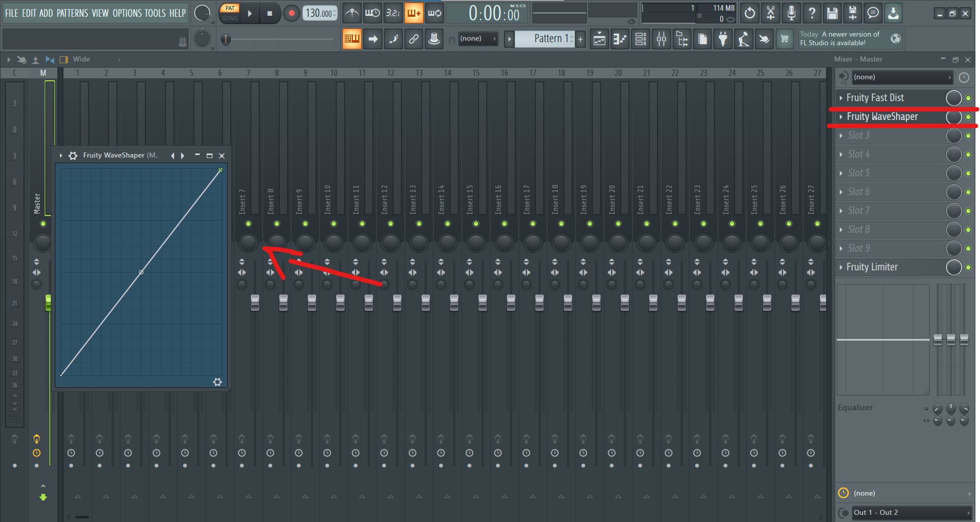Arm recording with the record button
Image resolution: width=980 pixels, height=522 pixels.
(x=291, y=14)
